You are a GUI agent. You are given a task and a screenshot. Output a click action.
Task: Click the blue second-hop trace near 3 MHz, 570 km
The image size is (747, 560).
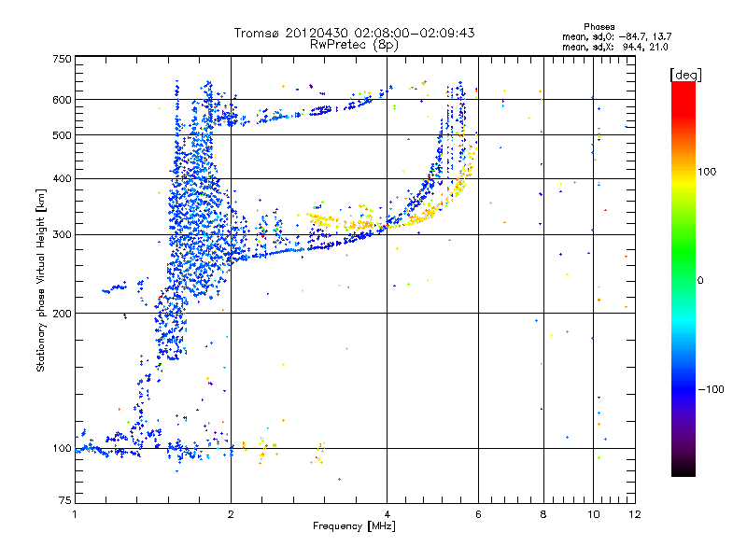321,110
